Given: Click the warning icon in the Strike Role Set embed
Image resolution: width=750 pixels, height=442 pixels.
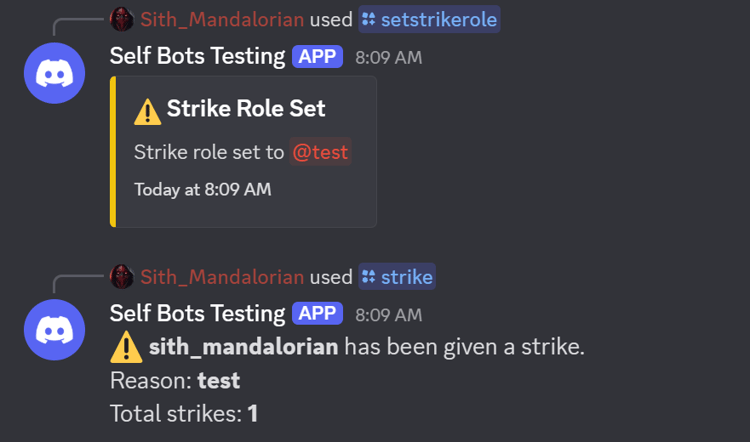Looking at the screenshot, I should (147, 110).
